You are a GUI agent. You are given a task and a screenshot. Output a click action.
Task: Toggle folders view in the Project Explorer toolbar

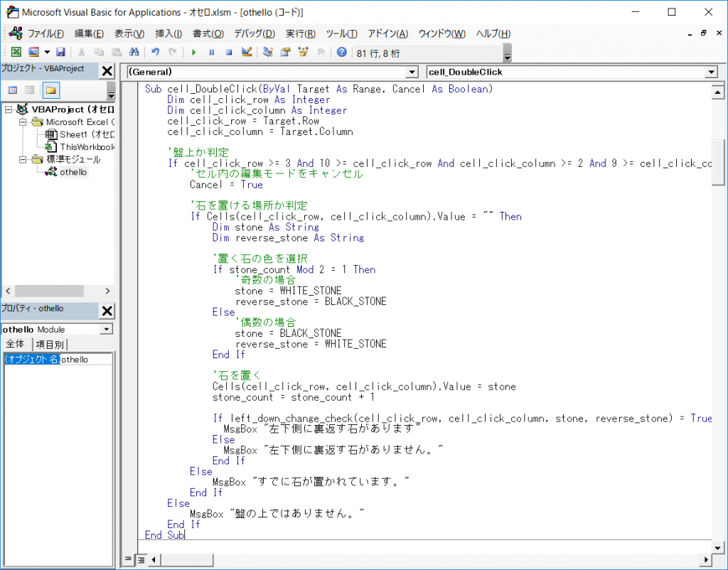pyautogui.click(x=51, y=90)
